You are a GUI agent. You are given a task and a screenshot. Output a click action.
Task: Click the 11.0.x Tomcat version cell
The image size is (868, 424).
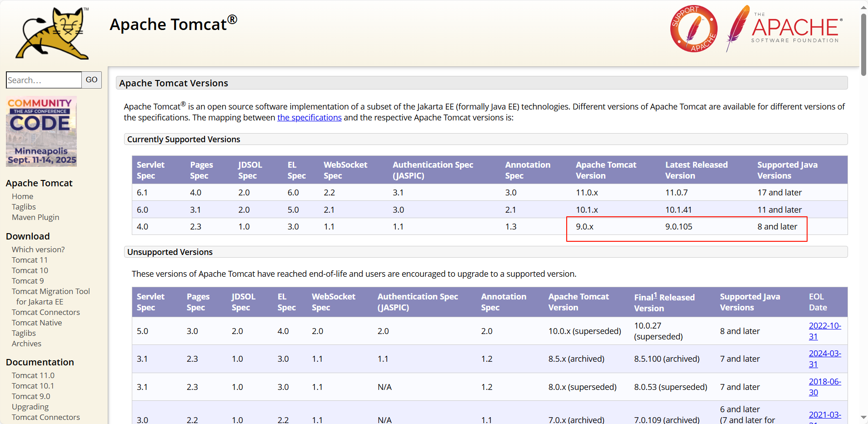click(587, 193)
